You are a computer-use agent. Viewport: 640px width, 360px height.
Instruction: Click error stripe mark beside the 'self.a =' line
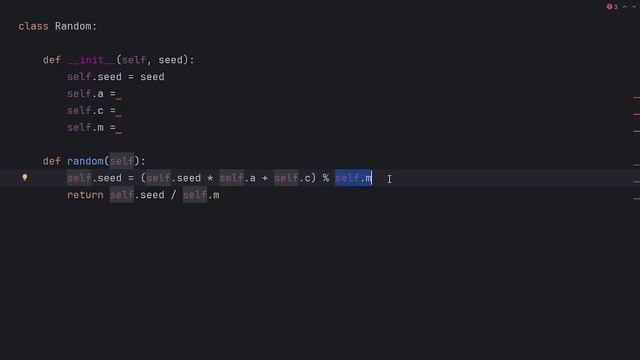636,98
